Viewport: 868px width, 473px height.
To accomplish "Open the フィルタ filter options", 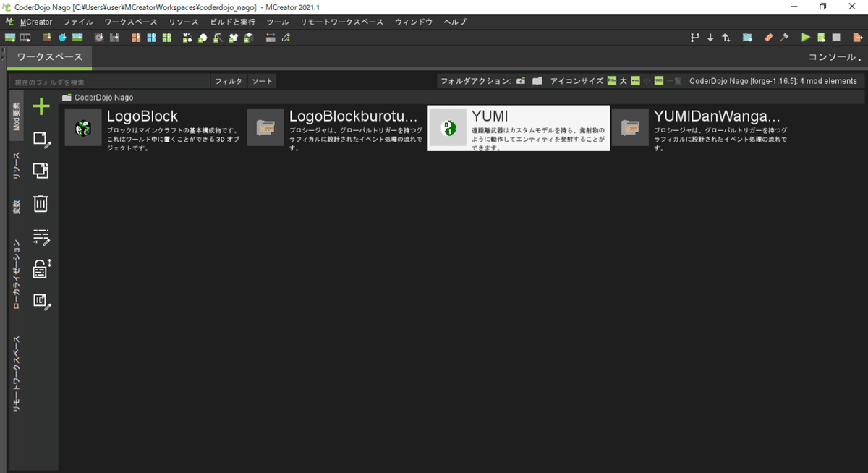I will [228, 81].
